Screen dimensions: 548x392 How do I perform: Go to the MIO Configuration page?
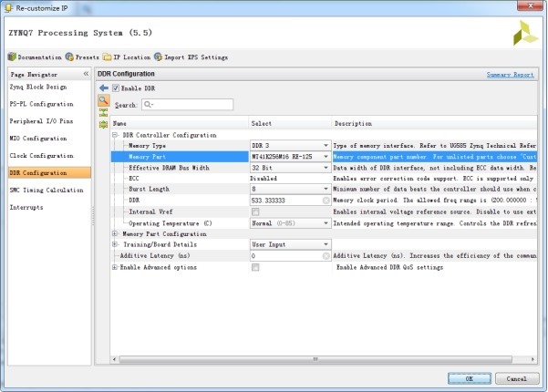pyautogui.click(x=37, y=139)
